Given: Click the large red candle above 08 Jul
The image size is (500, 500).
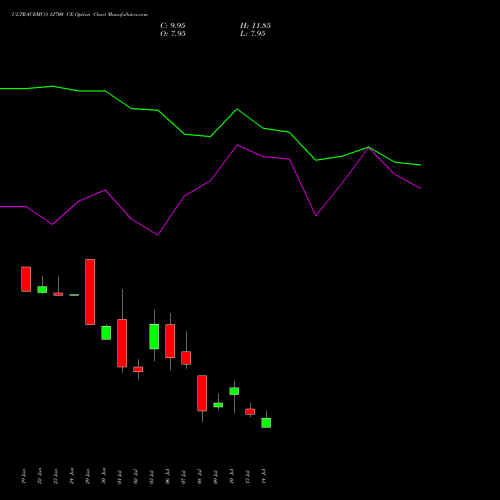Looking at the screenshot, I should [x=202, y=393].
